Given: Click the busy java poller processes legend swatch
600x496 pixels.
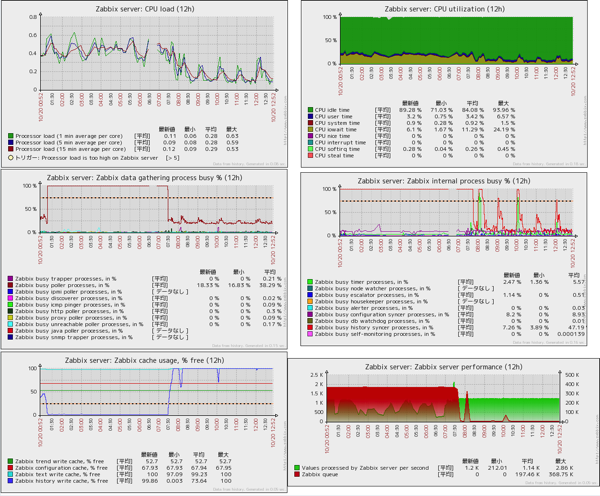Looking at the screenshot, I should (x=10, y=331).
